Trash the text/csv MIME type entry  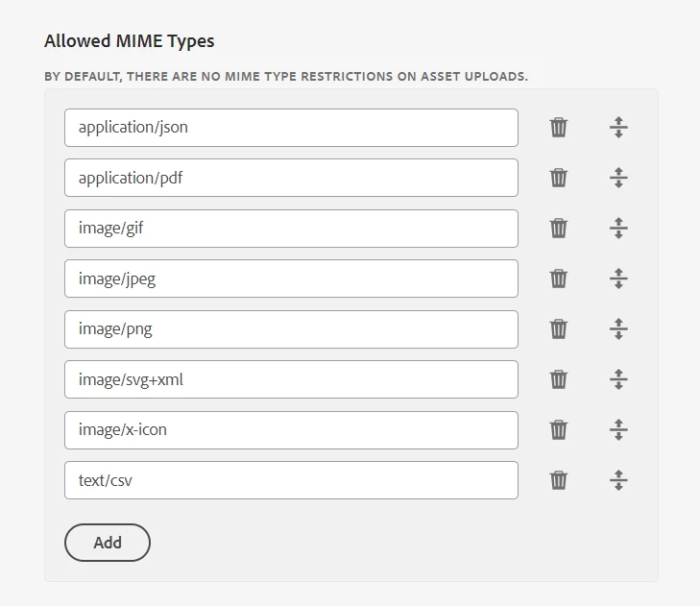[x=558, y=480]
